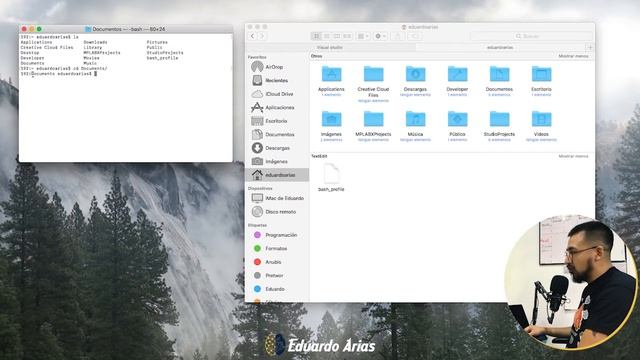Select the Vídeos folder
The image size is (640, 360).
(x=541, y=119)
